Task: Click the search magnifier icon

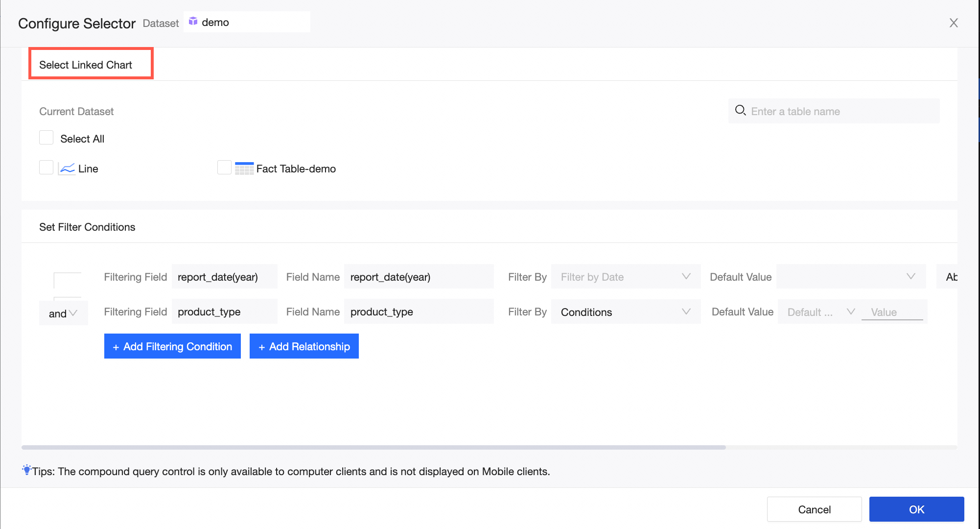Action: pos(740,111)
